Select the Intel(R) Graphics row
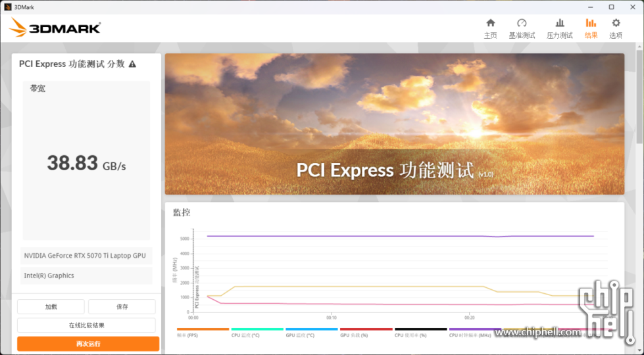644x355 pixels. coord(86,276)
